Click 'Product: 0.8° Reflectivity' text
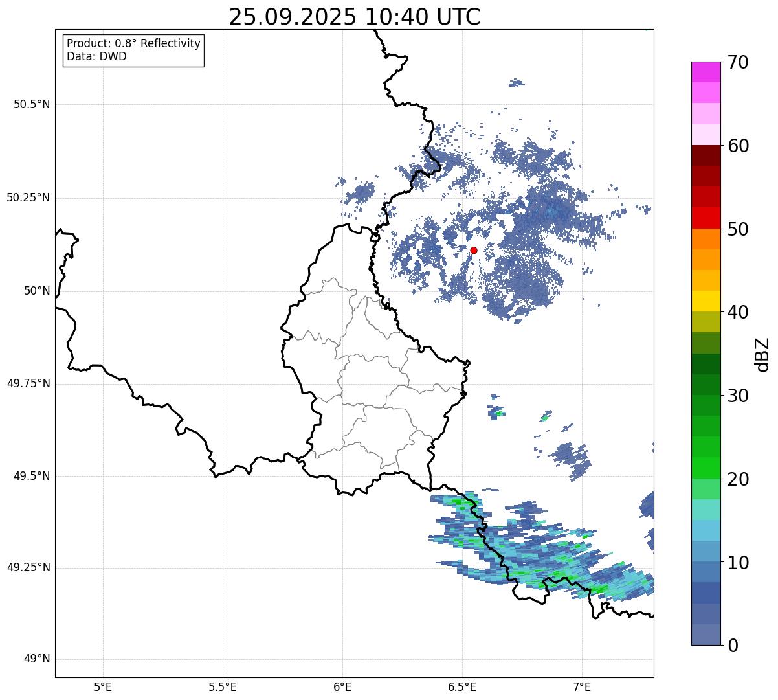The width and height of the screenshot is (778, 700). 134,43
